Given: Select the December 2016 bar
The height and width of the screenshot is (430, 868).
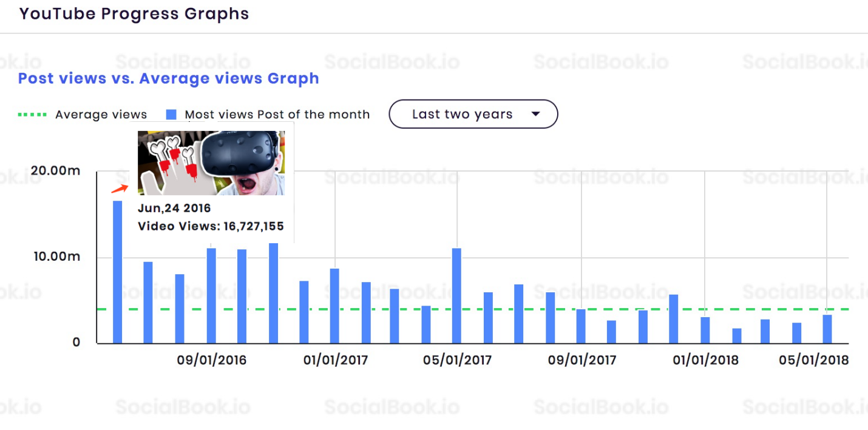Looking at the screenshot, I should [x=304, y=312].
